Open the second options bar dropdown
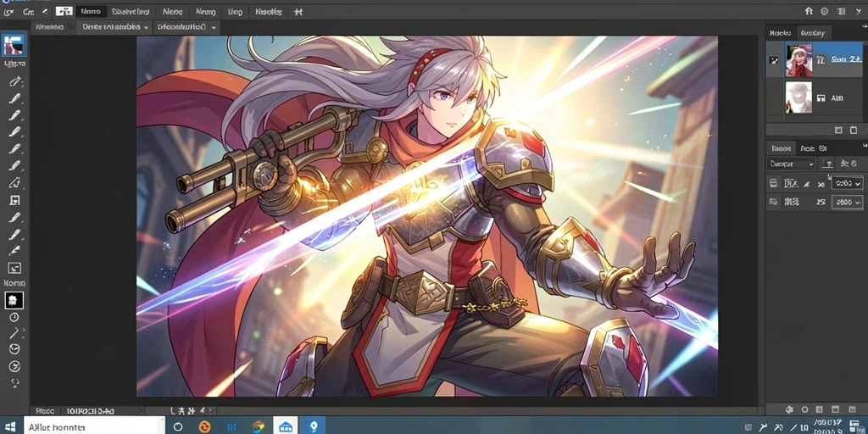Screen dimensions: 868x434 (x=186, y=26)
